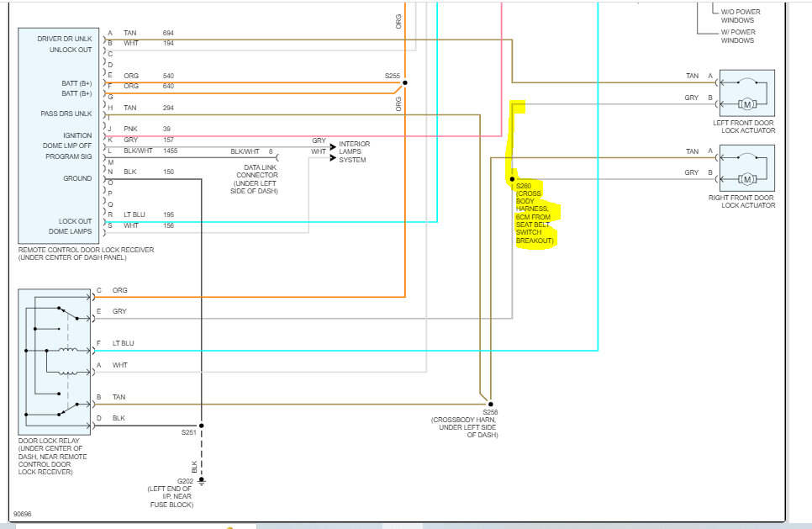Select the GROUND pin label
This screenshot has width=812, height=529.
click(x=77, y=178)
